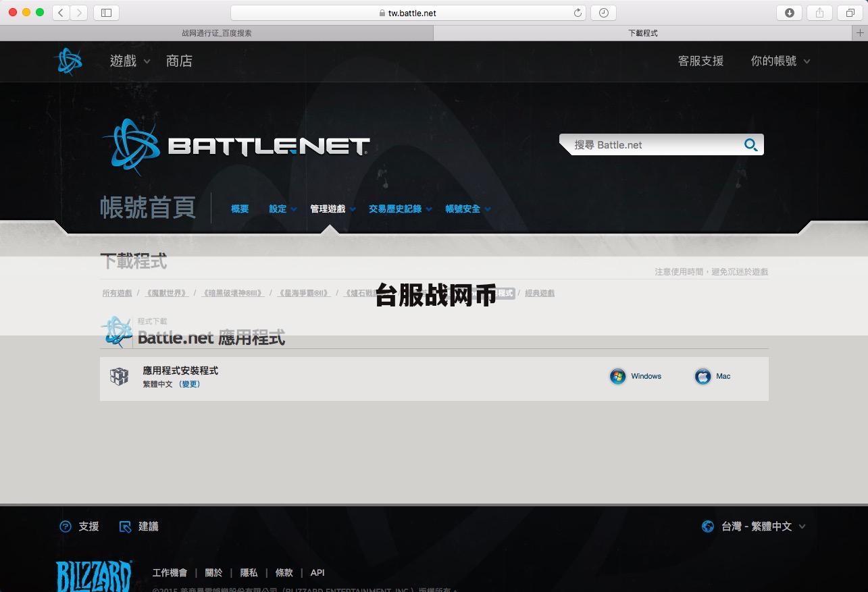Click the footer question-mark support icon
Viewport: 868px width, 592px height.
click(66, 527)
